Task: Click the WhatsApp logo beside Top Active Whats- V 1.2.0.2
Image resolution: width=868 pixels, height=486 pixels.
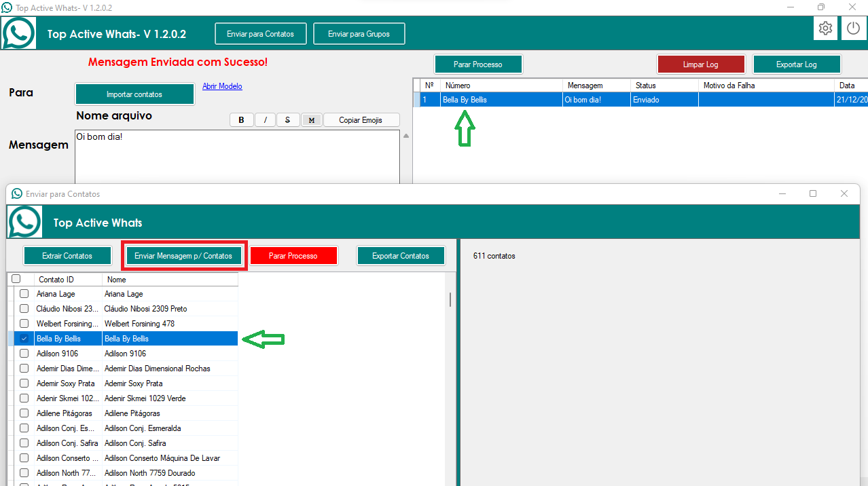Action: point(18,33)
